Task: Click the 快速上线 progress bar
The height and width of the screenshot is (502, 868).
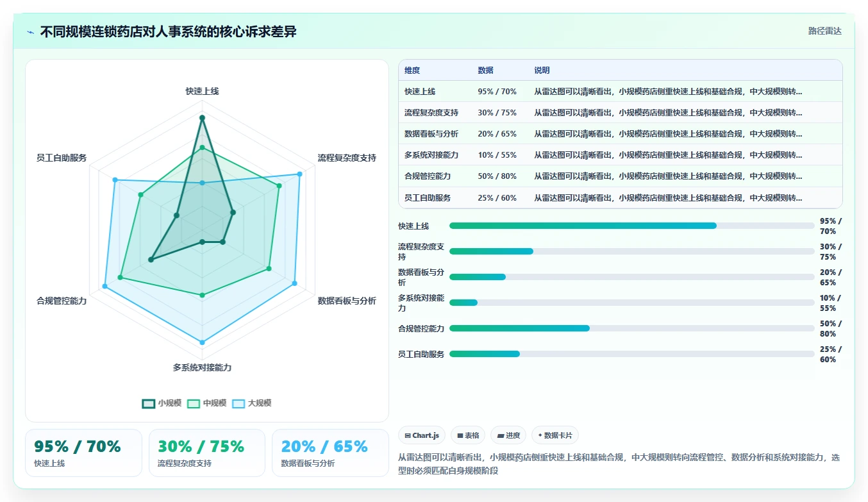Action: 631,226
